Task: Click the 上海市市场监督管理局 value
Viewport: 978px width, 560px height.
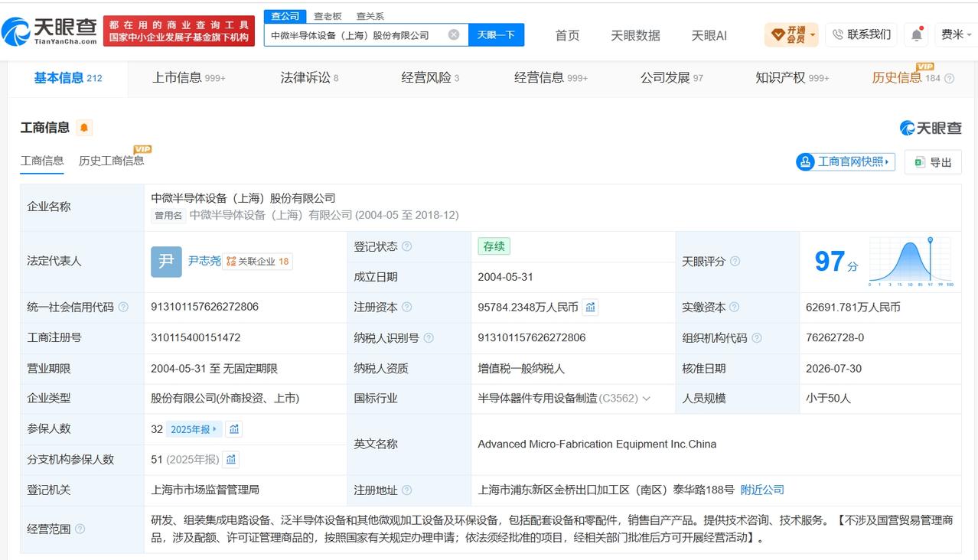Action: [205, 490]
